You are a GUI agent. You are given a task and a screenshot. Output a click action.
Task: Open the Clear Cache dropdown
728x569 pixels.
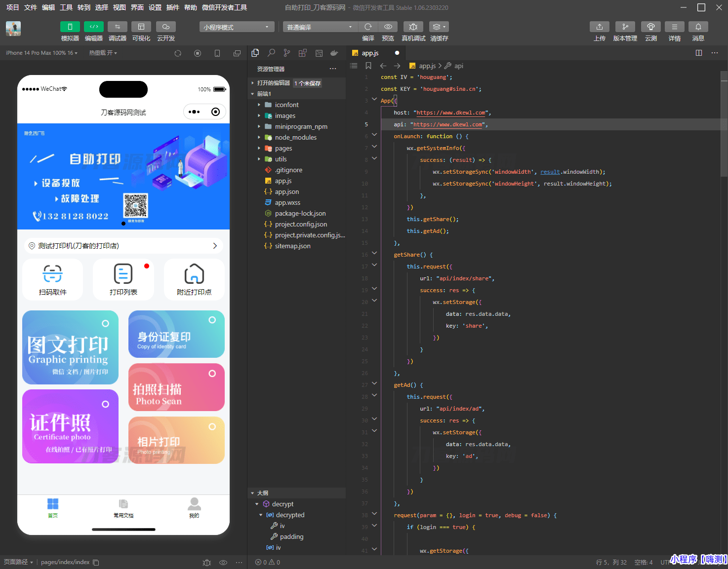439,27
